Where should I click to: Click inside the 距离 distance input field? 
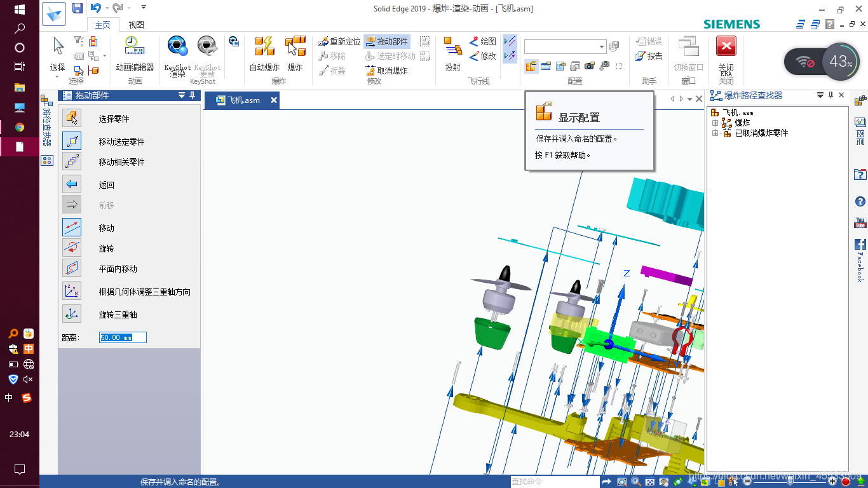click(122, 337)
